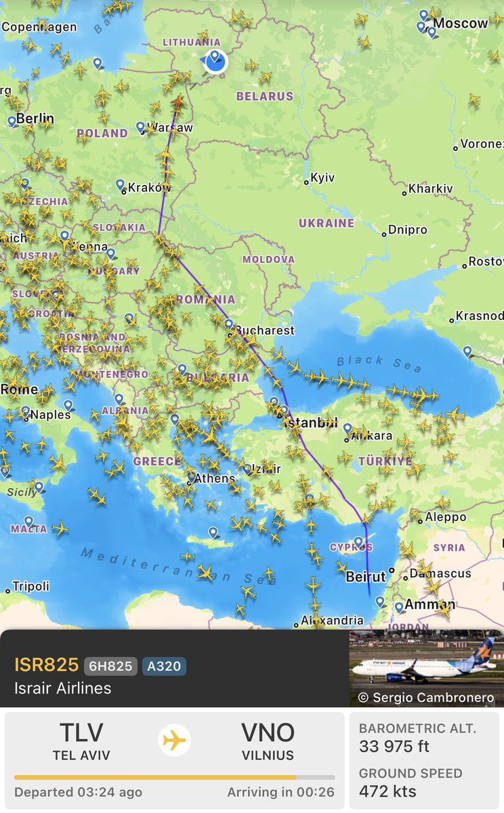The width and height of the screenshot is (504, 813).
Task: Tap the UKRAINE country label
Action: click(327, 223)
